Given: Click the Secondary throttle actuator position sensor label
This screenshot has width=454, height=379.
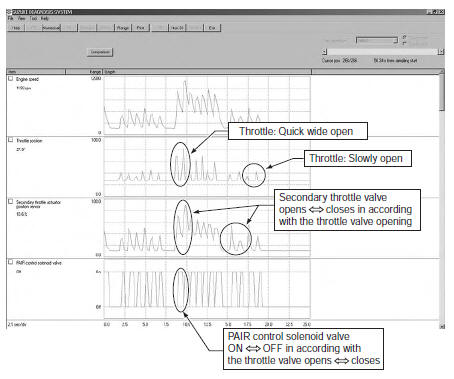Looking at the screenshot, I should (x=39, y=204).
